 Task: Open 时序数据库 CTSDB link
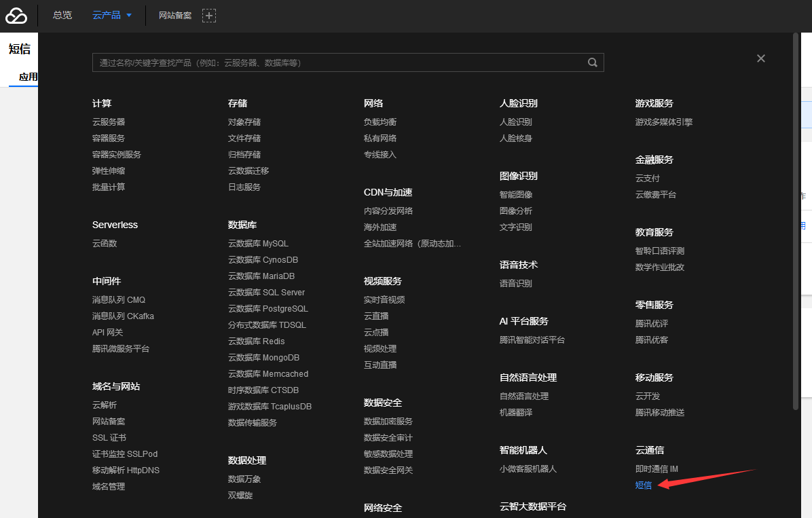click(263, 390)
